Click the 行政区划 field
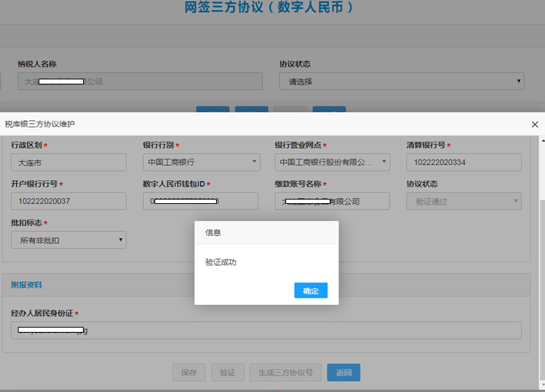 point(69,162)
